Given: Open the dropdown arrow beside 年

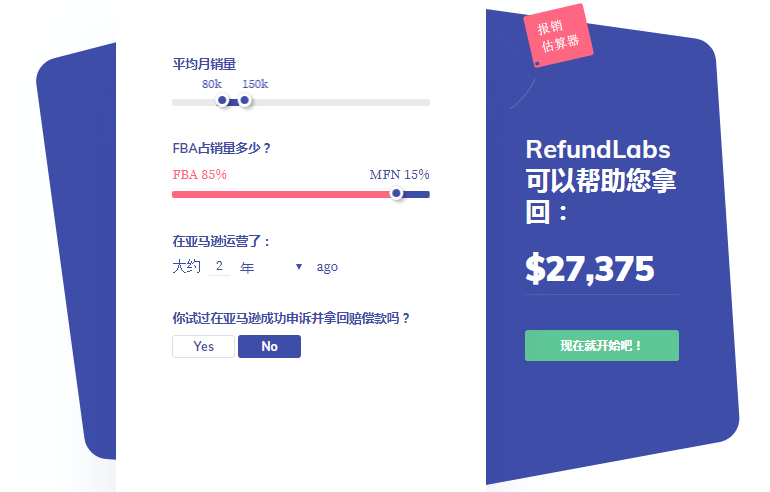Looking at the screenshot, I should click(299, 267).
